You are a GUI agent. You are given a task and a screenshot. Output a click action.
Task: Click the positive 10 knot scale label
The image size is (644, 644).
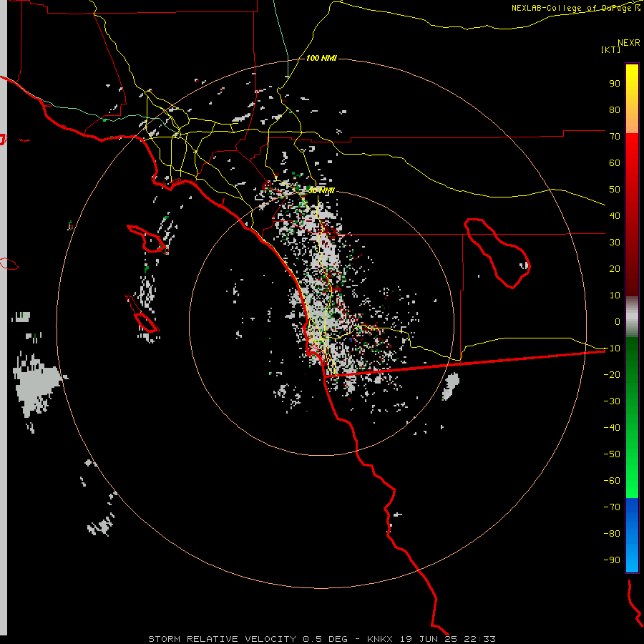(x=615, y=296)
